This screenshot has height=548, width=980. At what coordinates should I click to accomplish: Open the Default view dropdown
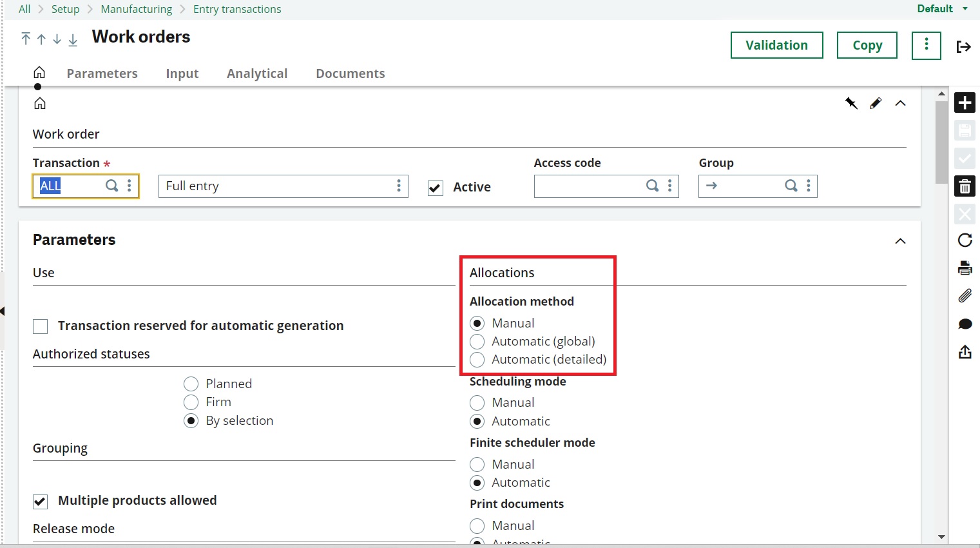click(x=941, y=8)
